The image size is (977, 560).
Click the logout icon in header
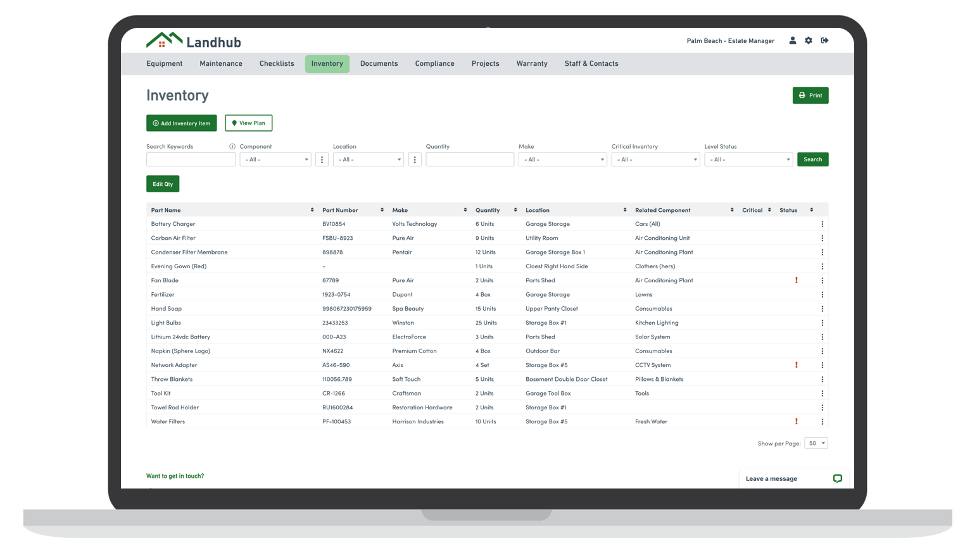[x=824, y=40]
